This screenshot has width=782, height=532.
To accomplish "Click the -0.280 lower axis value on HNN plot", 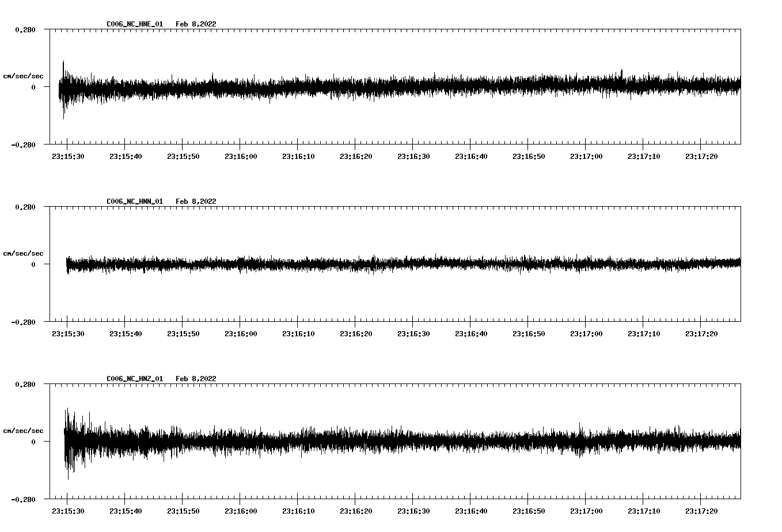I will pyautogui.click(x=24, y=322).
